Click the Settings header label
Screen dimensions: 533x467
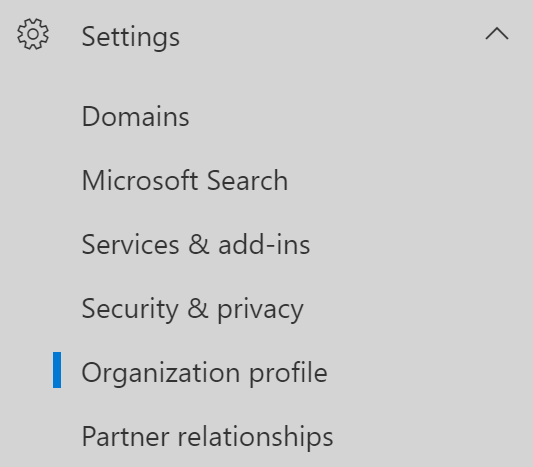[131, 37]
